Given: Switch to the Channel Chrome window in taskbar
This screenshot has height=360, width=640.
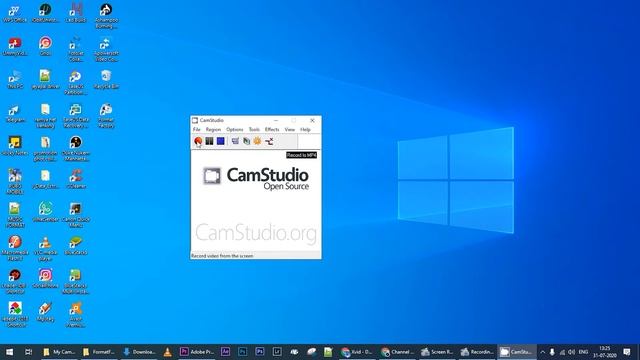Looking at the screenshot, I should 397,352.
